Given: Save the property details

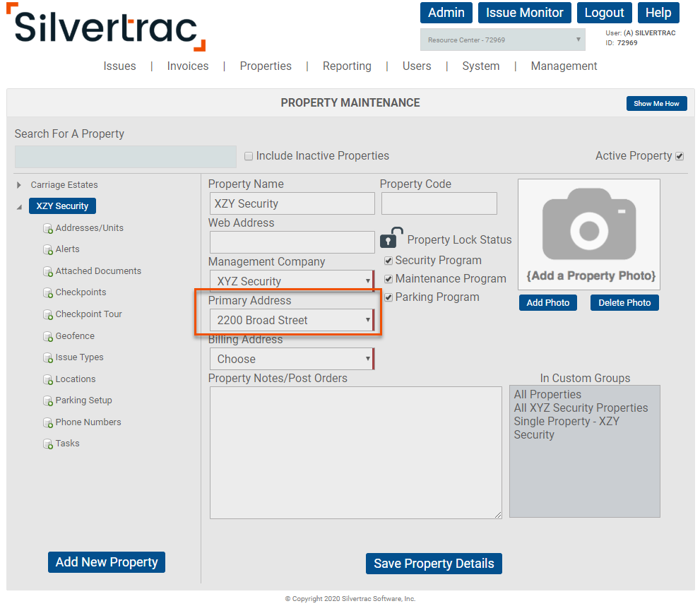Looking at the screenshot, I should tap(434, 564).
